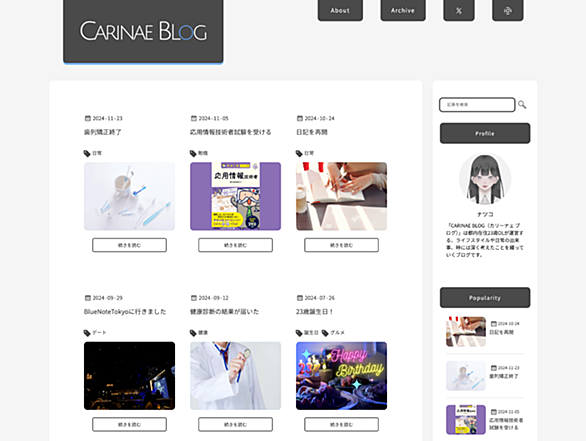Viewport: 586px width, 441px height.
Task: Click calendar icon beside 2024-09-29
Action: click(x=88, y=298)
